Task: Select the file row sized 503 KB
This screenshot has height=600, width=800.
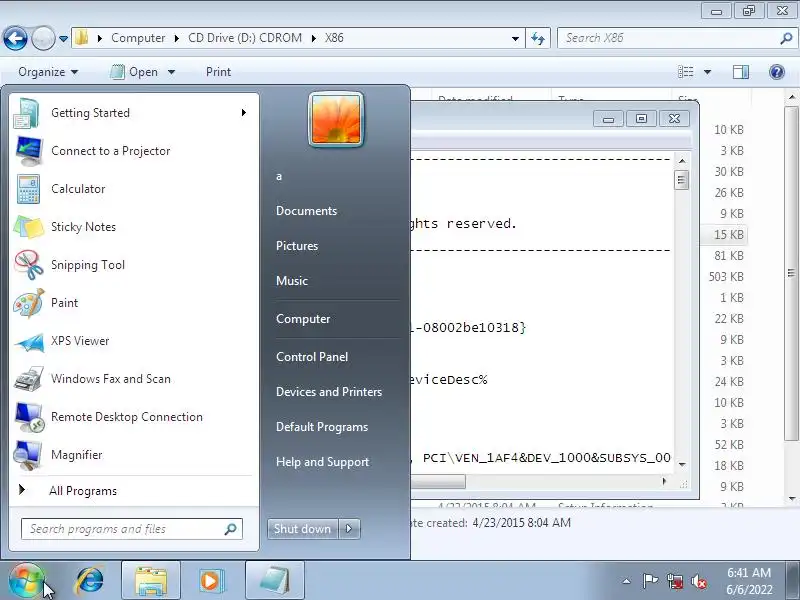Action: tap(726, 277)
